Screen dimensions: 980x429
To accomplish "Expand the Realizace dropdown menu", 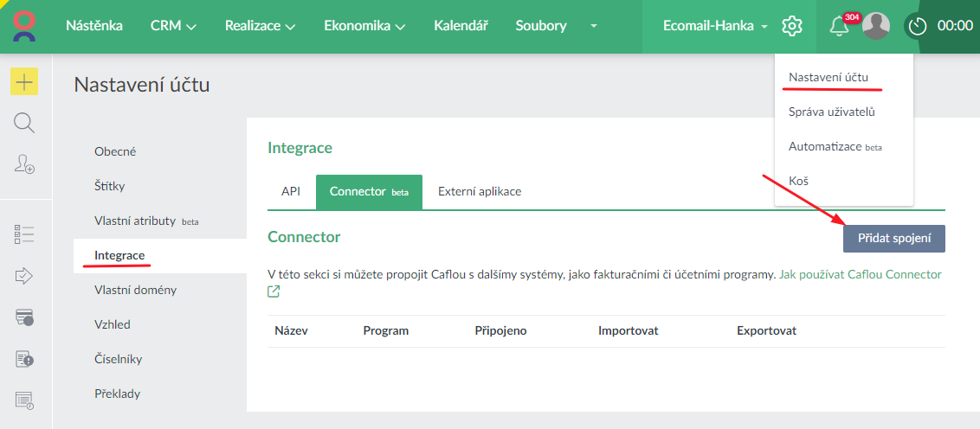I will pos(260,26).
